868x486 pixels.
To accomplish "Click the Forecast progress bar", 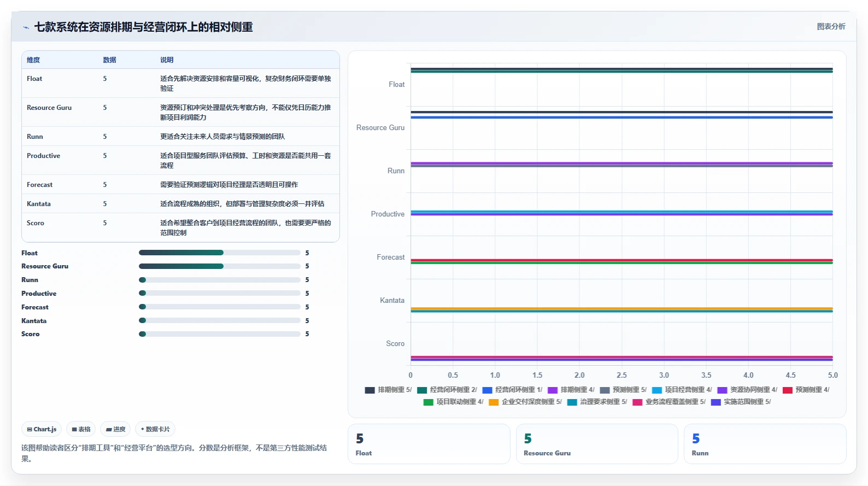I will click(x=220, y=307).
